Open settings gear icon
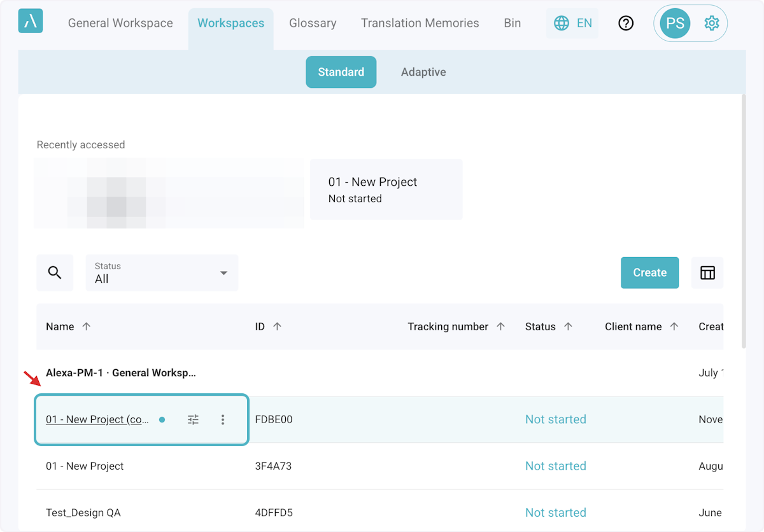 (x=711, y=24)
